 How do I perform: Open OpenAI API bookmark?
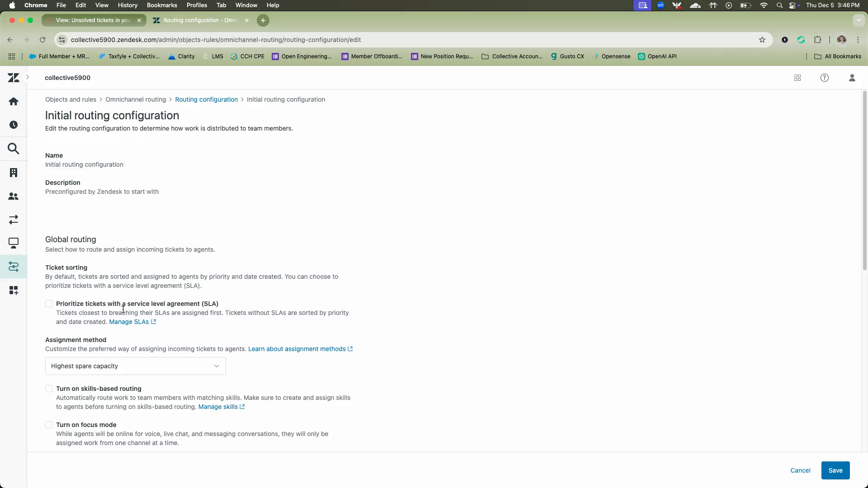coord(657,56)
